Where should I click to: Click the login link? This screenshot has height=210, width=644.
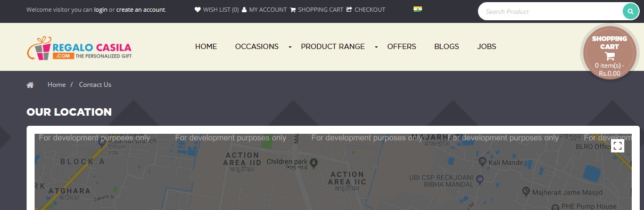101,10
